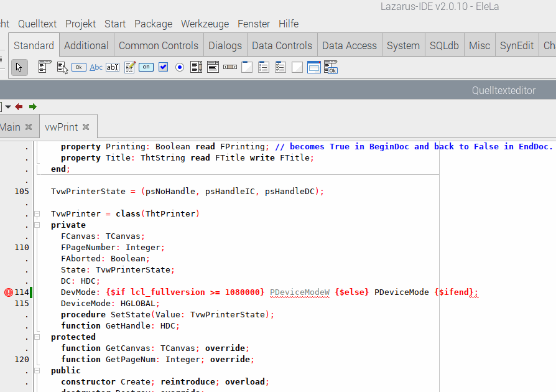Collapse the TvwPrinter class code fold
Image resolution: width=556 pixels, height=392 pixels.
click(x=37, y=213)
